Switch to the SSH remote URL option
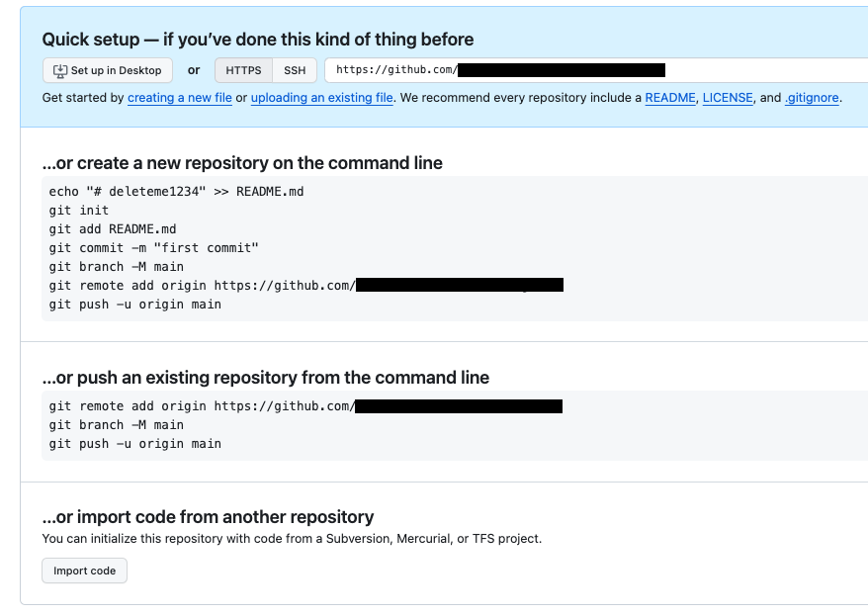Image resolution: width=868 pixels, height=615 pixels. (295, 70)
